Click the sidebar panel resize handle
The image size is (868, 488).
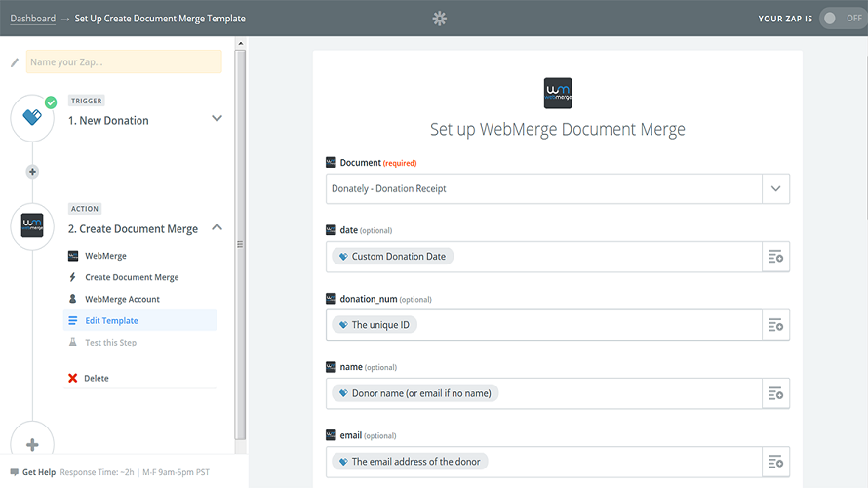pyautogui.click(x=240, y=244)
